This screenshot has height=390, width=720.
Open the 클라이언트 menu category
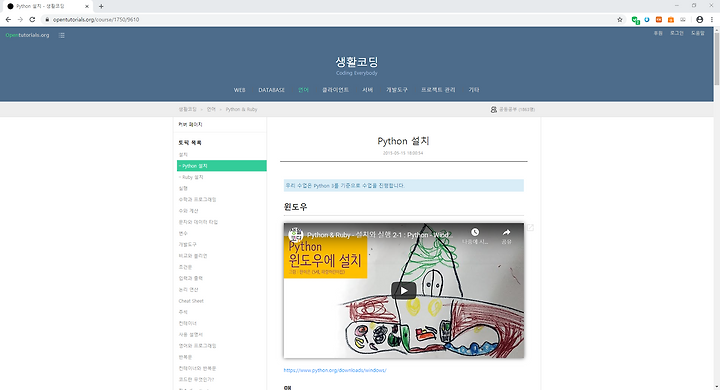point(335,90)
